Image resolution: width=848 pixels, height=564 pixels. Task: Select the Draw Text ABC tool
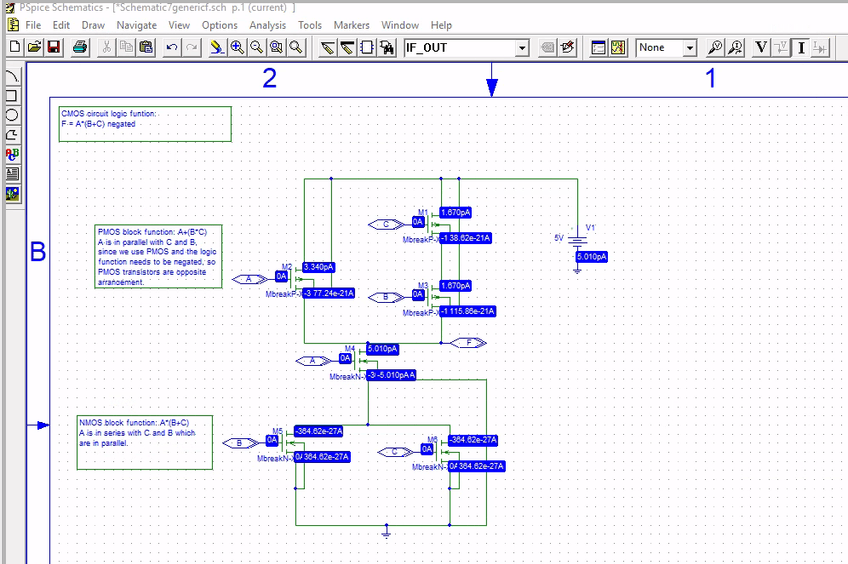(x=12, y=154)
